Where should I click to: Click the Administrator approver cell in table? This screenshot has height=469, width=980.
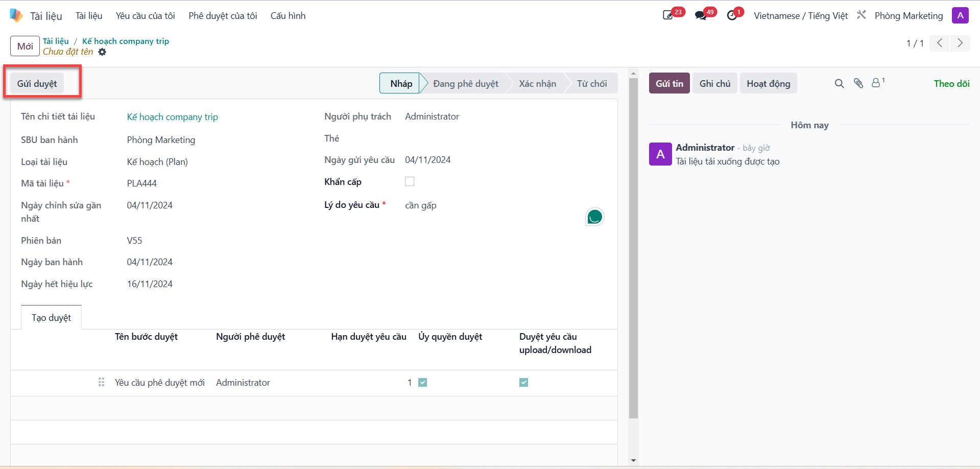click(x=243, y=383)
